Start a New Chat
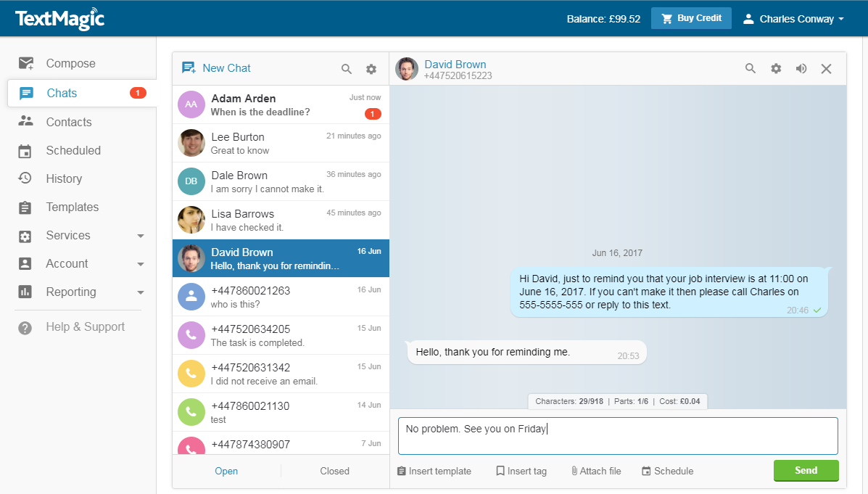 tap(216, 68)
